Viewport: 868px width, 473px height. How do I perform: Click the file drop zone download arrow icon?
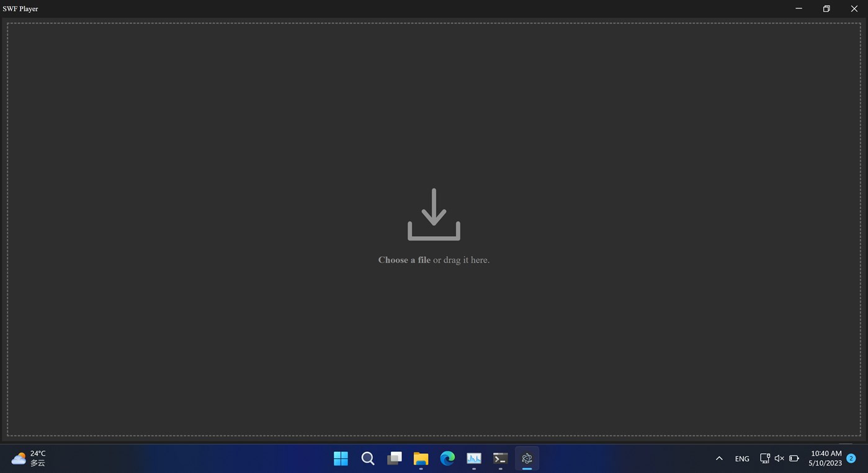(x=433, y=214)
